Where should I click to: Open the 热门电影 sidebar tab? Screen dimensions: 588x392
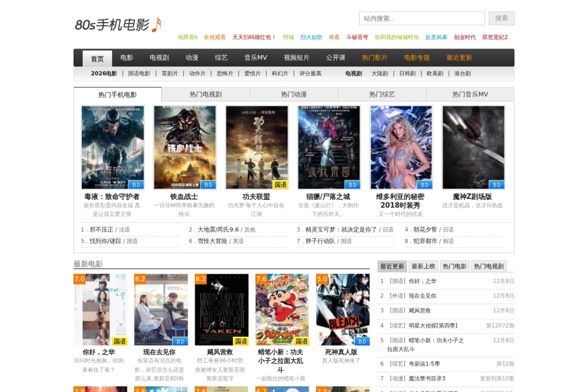455,266
